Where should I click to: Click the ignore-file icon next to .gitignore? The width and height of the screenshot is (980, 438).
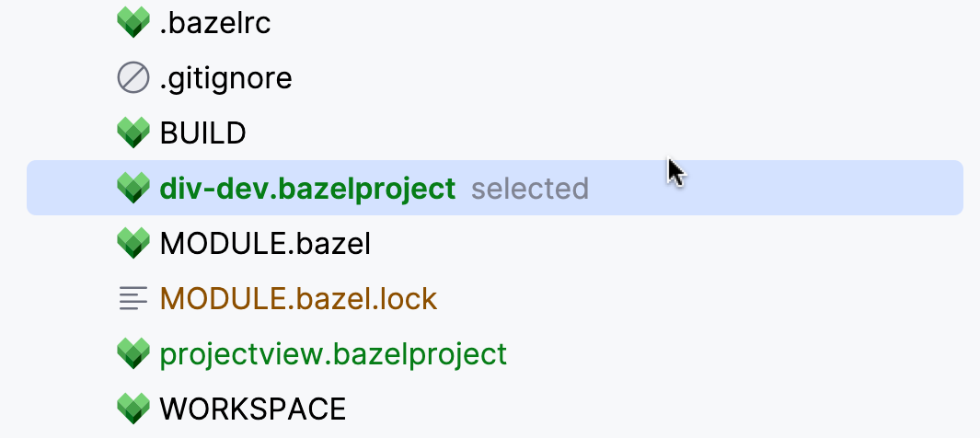point(133,78)
